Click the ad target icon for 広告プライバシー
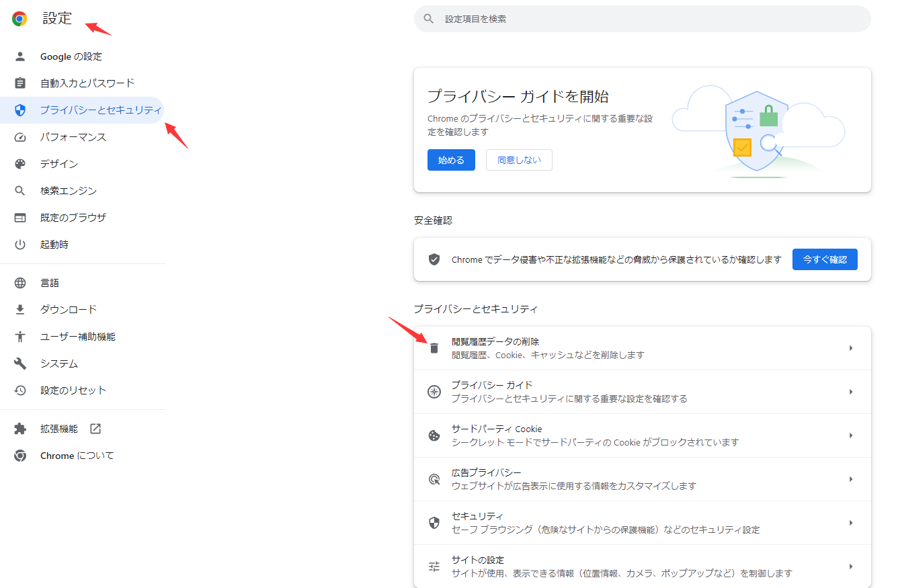 (434, 479)
